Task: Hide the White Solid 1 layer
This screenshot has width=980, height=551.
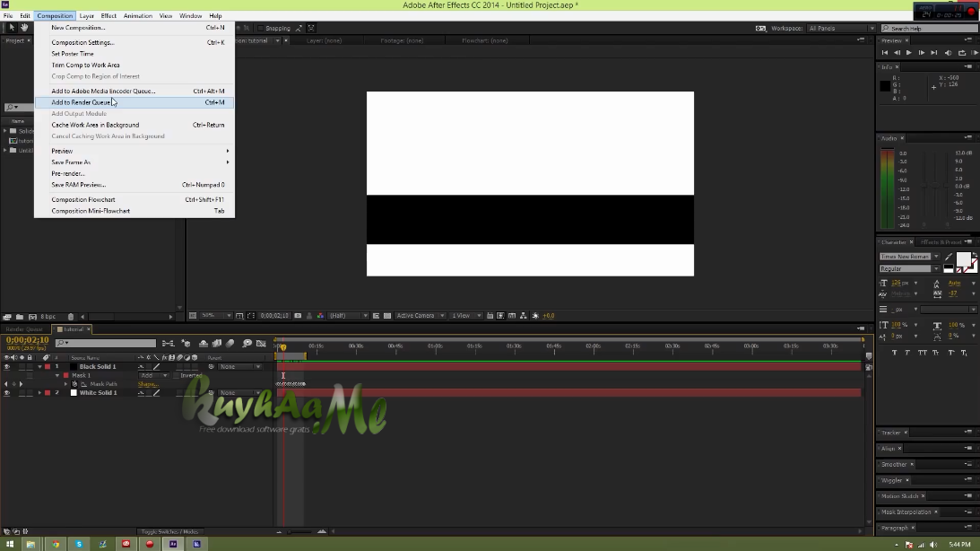Action: point(7,393)
